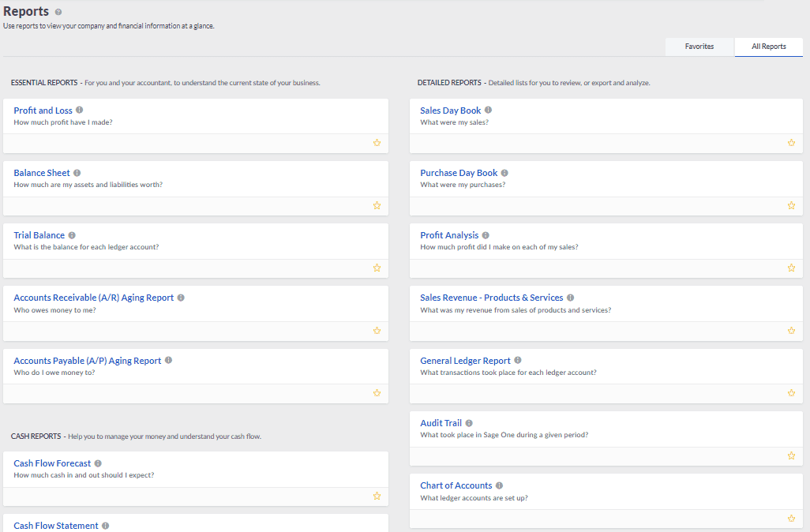This screenshot has width=810, height=532.
Task: Toggle the Cash Flow Forecast favorite star
Action: click(377, 496)
